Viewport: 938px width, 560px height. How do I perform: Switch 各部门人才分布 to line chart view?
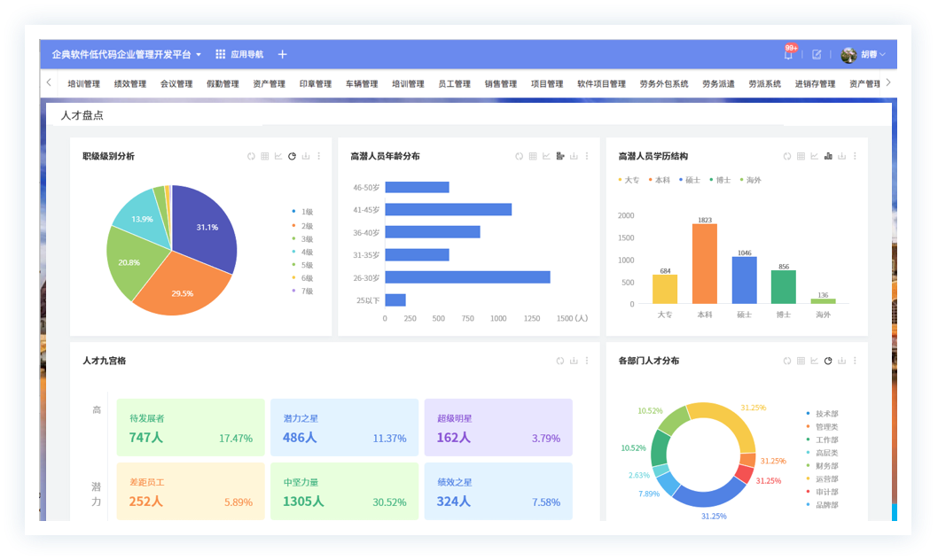(814, 362)
